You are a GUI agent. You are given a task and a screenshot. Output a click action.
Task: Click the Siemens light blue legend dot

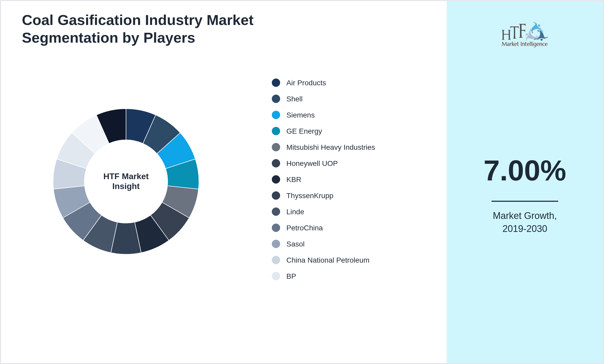(276, 115)
